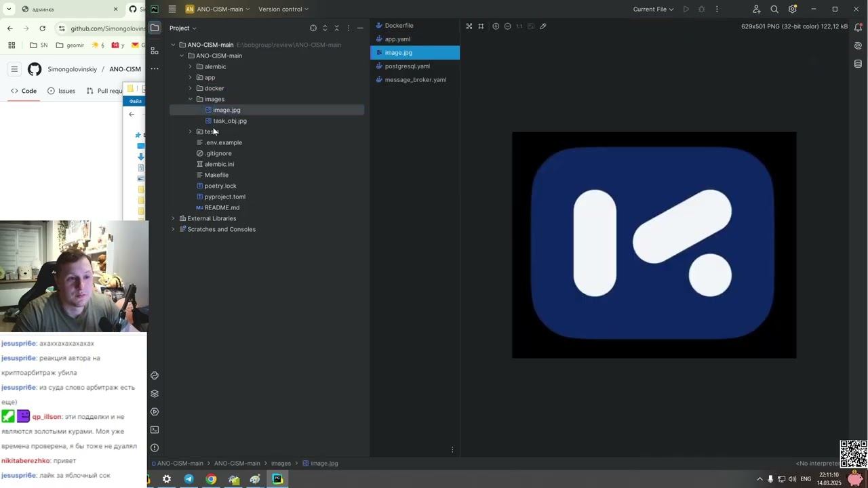The image size is (868, 488).
Task: Click the Run button in the toolbar
Action: tap(686, 9)
